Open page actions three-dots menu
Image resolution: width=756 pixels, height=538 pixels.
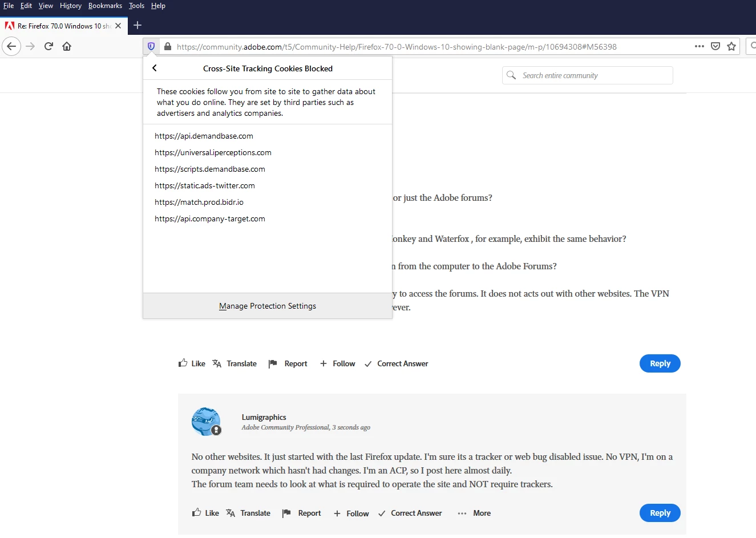pyautogui.click(x=699, y=46)
